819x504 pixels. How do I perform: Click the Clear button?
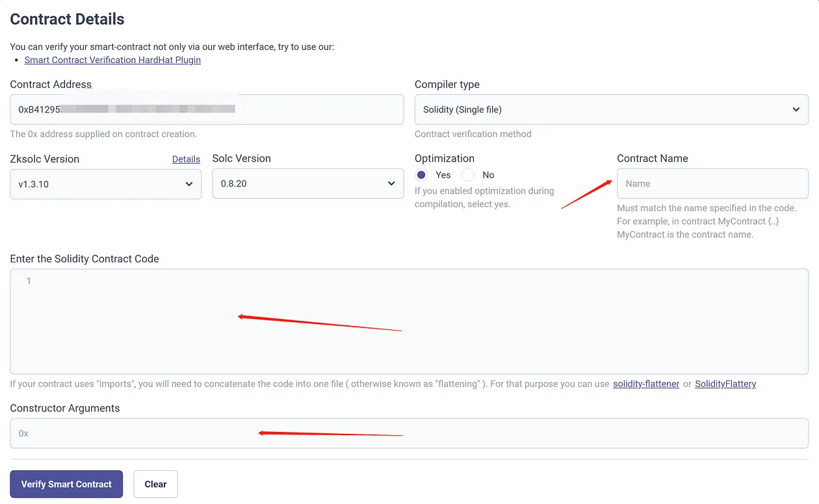pyautogui.click(x=155, y=484)
